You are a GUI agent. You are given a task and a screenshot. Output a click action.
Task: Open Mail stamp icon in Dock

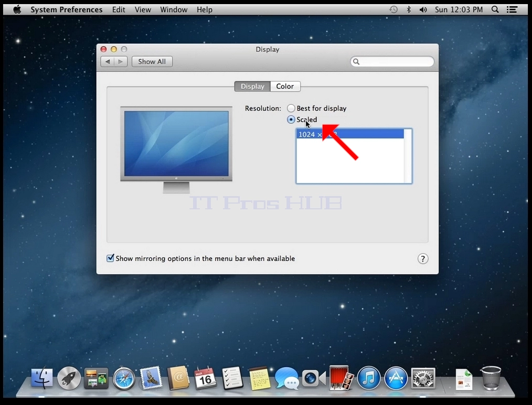(x=151, y=378)
